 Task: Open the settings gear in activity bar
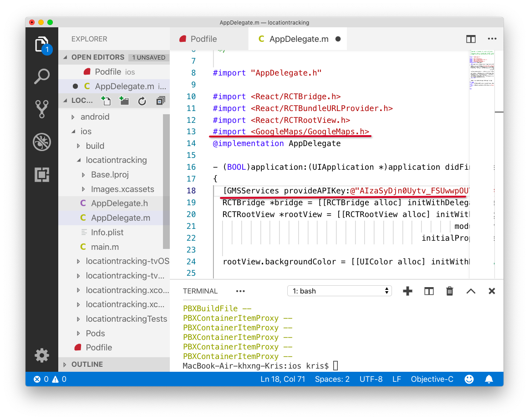click(x=41, y=355)
